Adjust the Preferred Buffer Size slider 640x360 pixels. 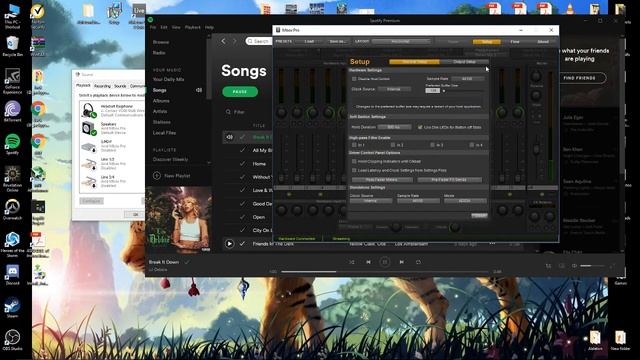[x=463, y=91]
